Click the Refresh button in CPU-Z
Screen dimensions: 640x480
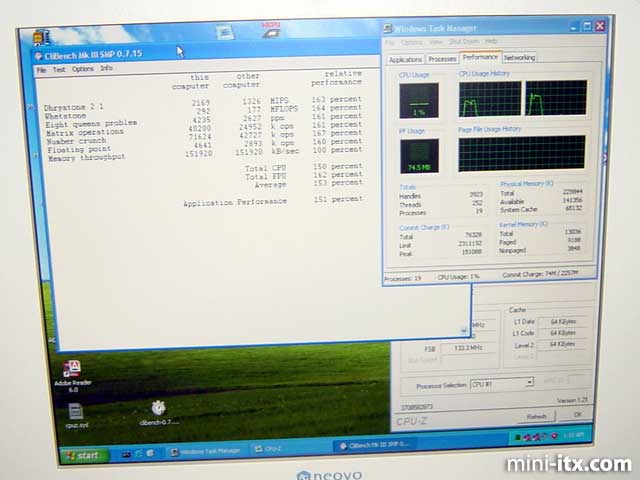coord(536,416)
